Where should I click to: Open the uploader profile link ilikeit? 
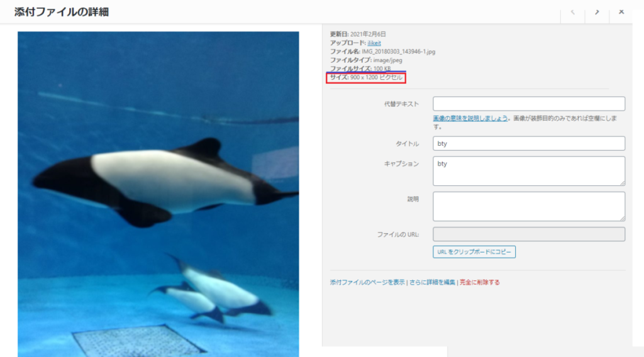pyautogui.click(x=374, y=43)
